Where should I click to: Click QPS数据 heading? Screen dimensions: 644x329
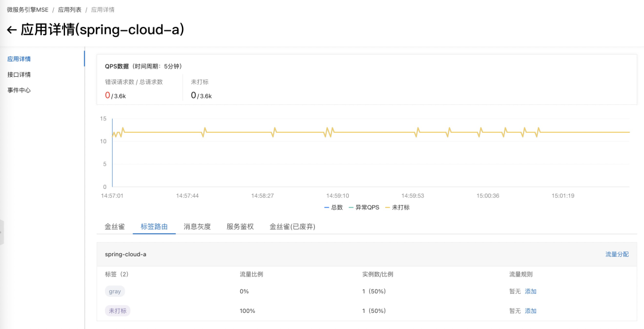click(117, 66)
